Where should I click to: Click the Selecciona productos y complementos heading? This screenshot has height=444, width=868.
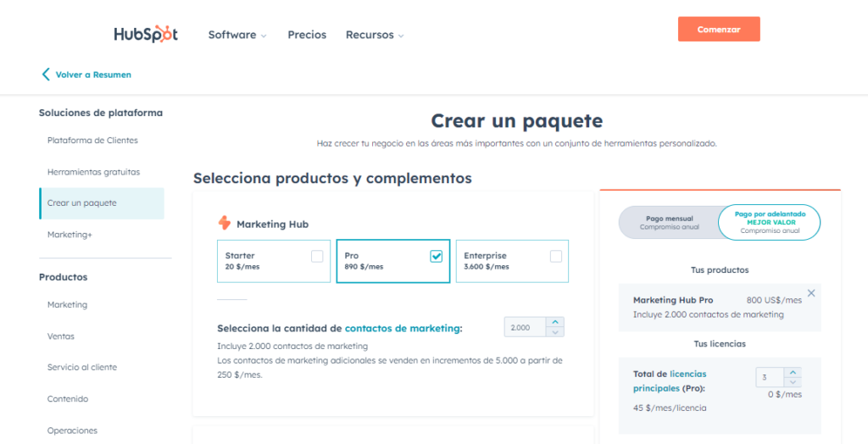tap(332, 178)
